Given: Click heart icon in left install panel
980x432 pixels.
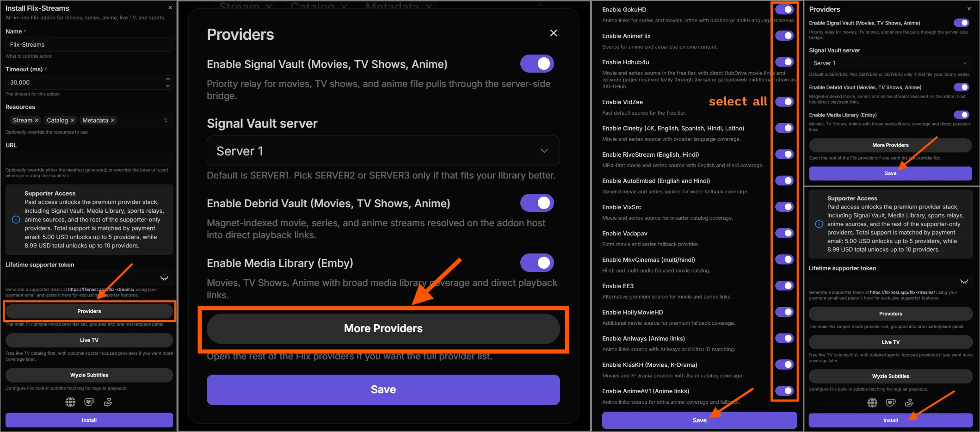Looking at the screenshot, I should click(x=89, y=402).
